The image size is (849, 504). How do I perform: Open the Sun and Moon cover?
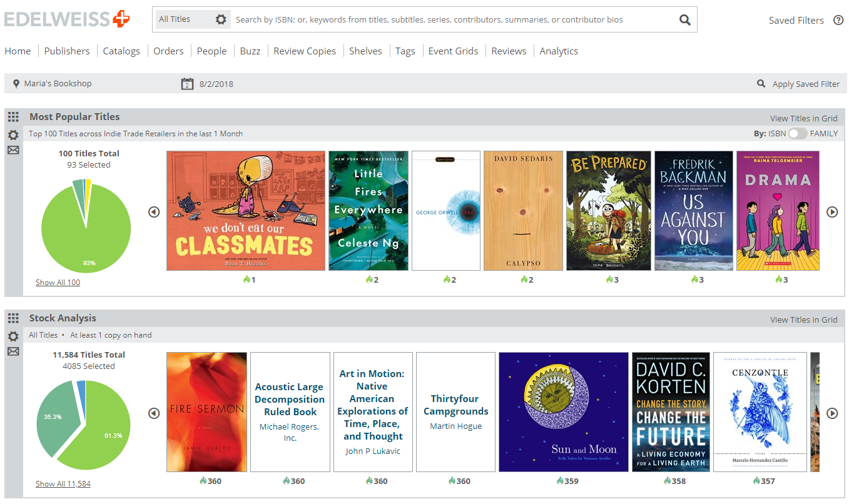click(563, 412)
